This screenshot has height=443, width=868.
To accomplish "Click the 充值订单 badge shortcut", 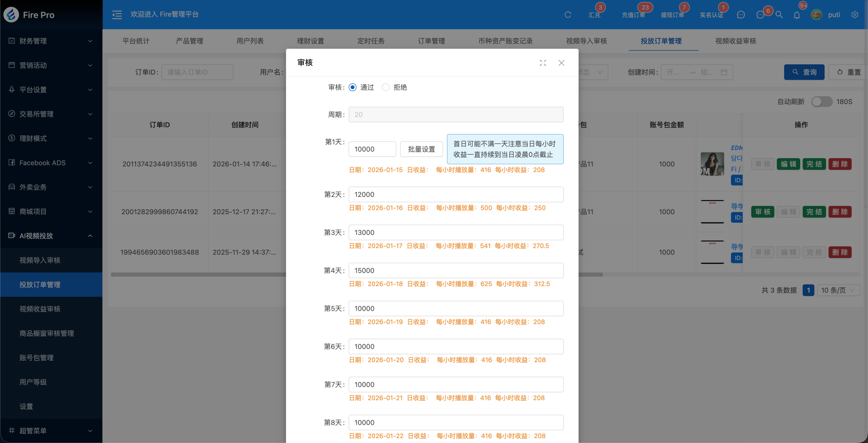I will 633,15.
